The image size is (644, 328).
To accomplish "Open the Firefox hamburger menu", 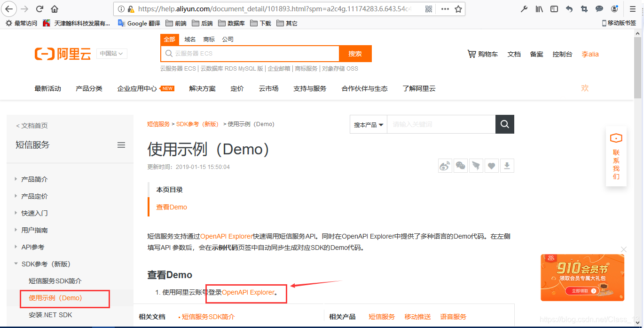I will click(x=632, y=9).
